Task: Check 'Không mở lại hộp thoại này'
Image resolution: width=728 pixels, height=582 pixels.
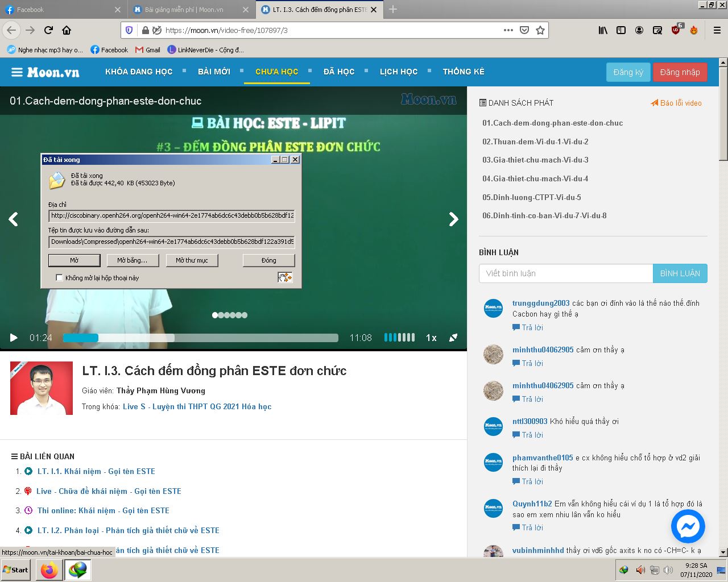Action: [x=59, y=278]
